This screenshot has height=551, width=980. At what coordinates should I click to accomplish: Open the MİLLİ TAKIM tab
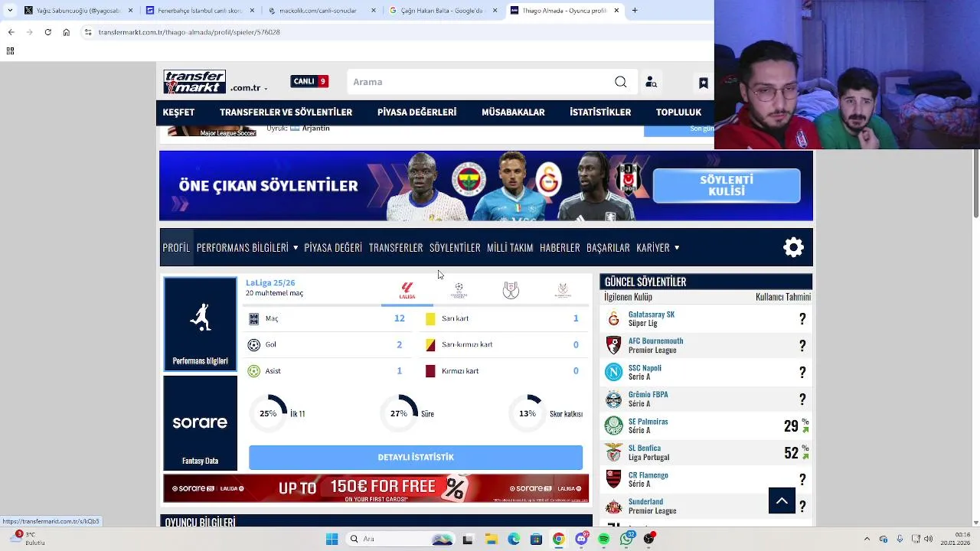[510, 247]
